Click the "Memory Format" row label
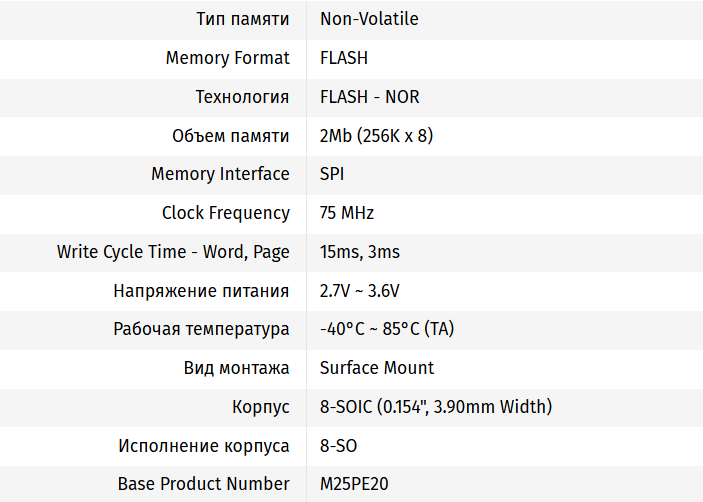The image size is (703, 502). pos(227,58)
